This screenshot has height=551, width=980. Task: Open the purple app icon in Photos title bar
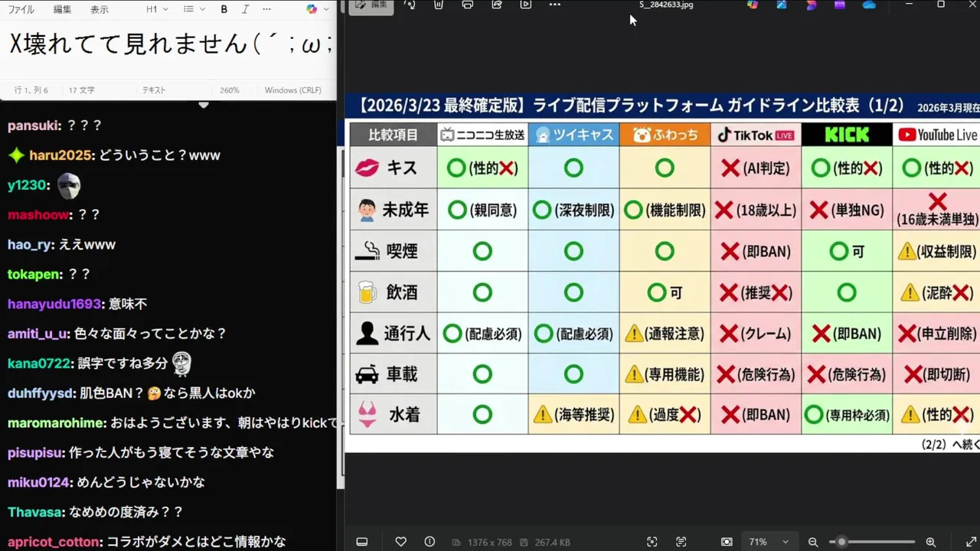point(840,5)
